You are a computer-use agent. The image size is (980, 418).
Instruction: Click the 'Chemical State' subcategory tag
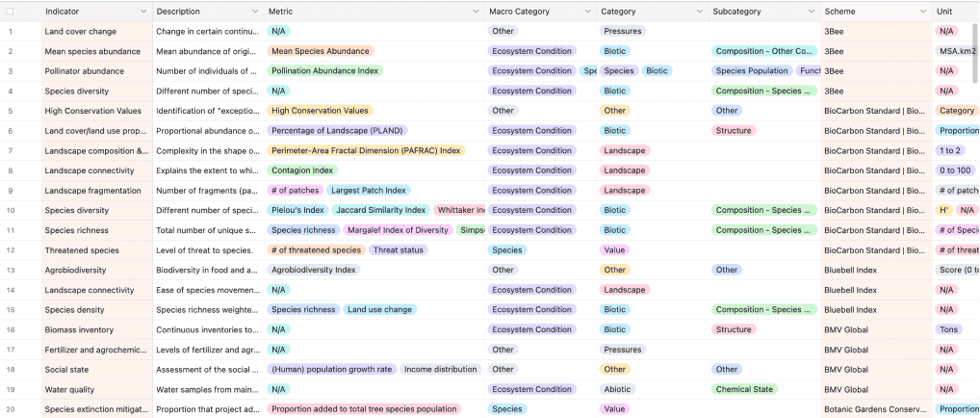coord(744,389)
